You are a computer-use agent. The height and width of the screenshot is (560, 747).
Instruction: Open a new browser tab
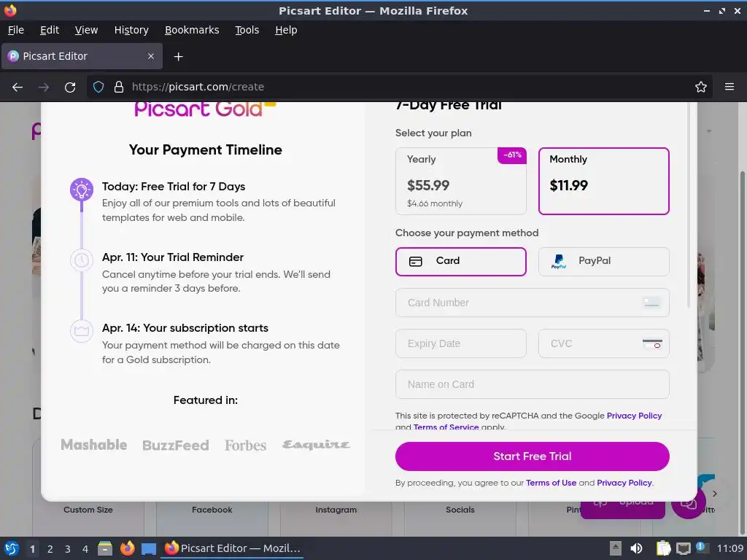178,57
